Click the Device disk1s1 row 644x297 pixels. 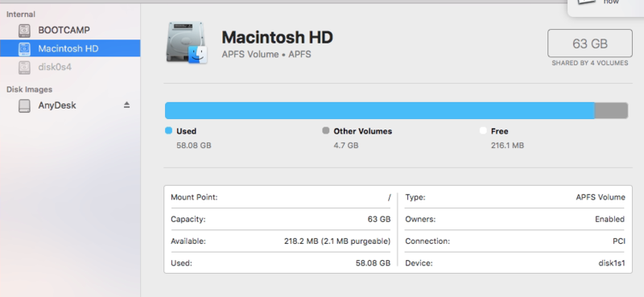(x=515, y=263)
